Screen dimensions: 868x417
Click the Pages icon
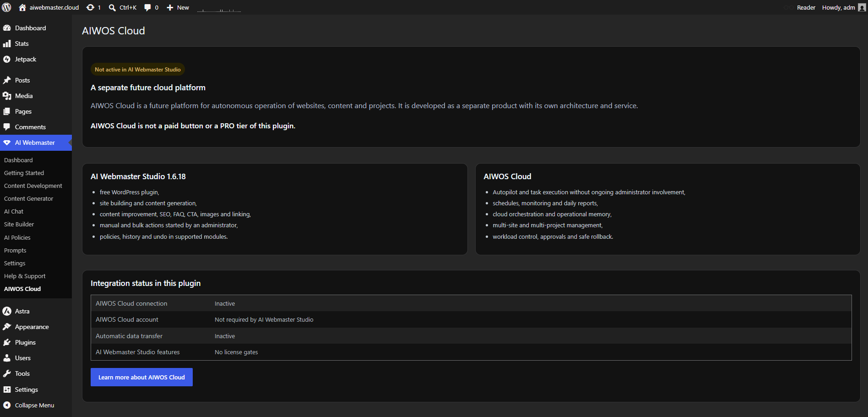pos(7,111)
